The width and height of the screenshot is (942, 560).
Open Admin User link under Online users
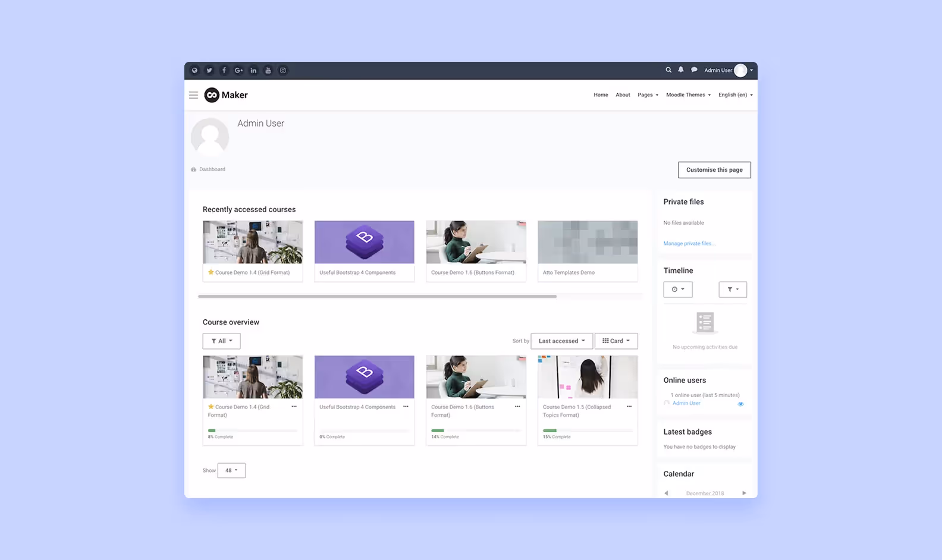click(x=686, y=403)
